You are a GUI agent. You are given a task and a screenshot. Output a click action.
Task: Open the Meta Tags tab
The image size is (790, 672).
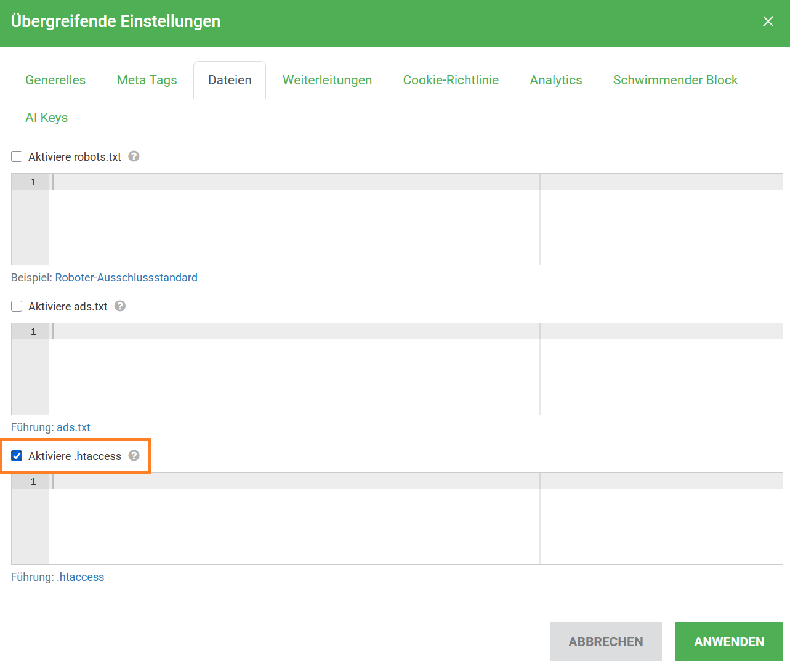click(x=147, y=80)
